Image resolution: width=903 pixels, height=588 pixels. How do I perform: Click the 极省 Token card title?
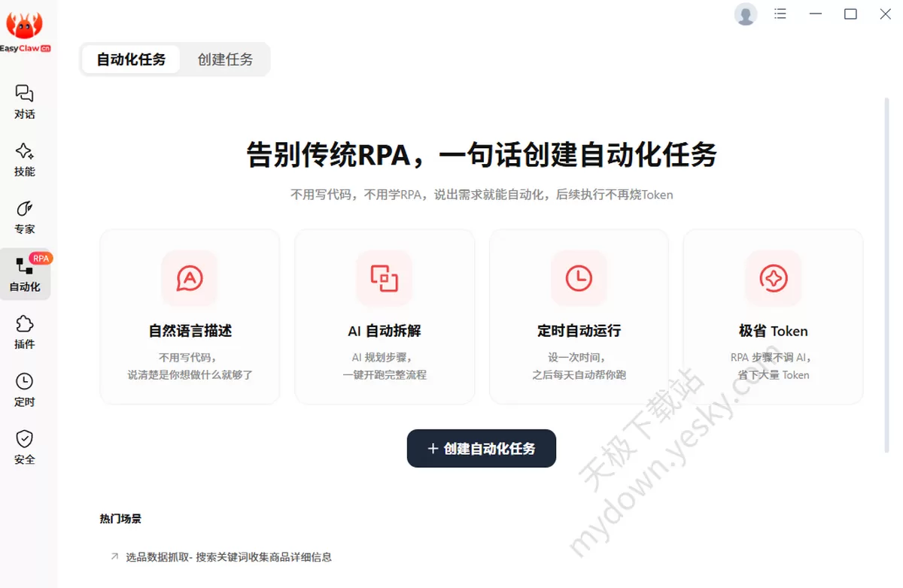coord(773,331)
